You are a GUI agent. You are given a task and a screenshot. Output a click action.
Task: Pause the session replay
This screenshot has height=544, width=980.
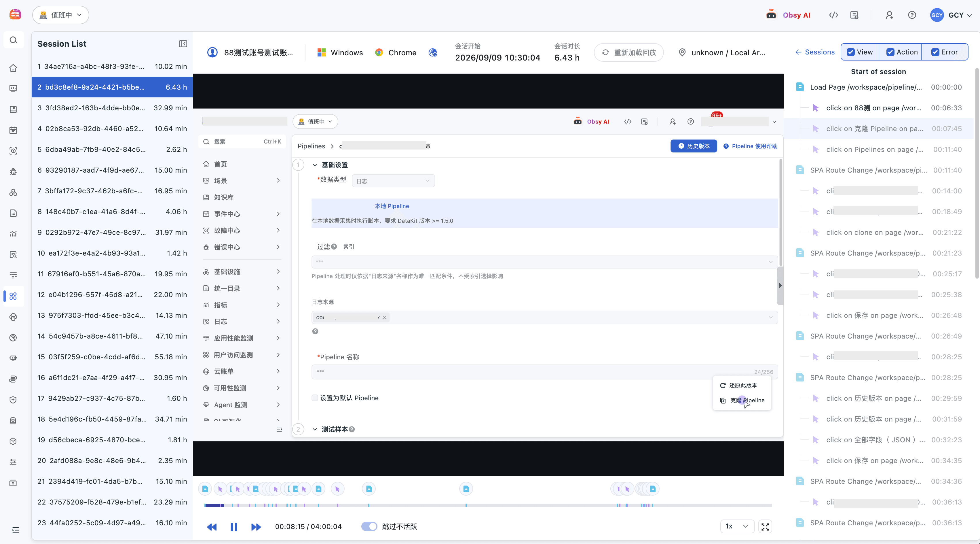(x=233, y=527)
